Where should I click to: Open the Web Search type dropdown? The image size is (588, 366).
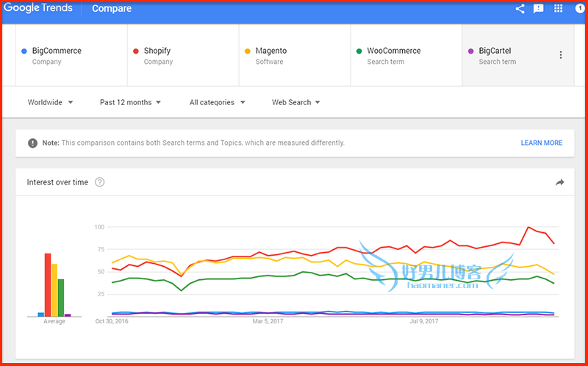(296, 102)
